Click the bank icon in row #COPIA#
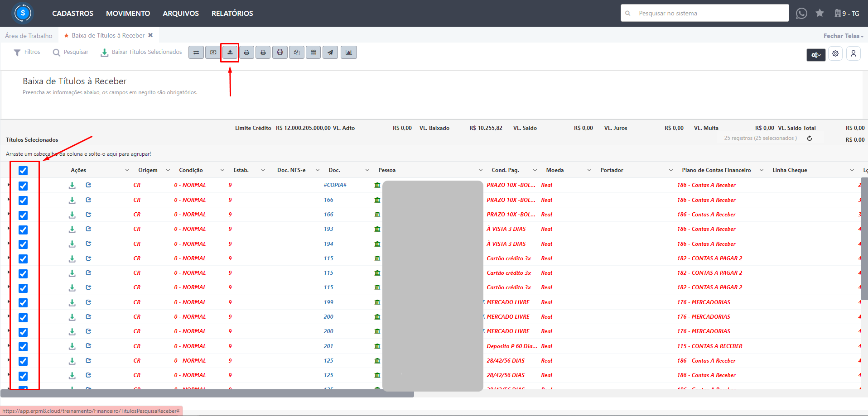The image size is (868, 416). tap(377, 185)
